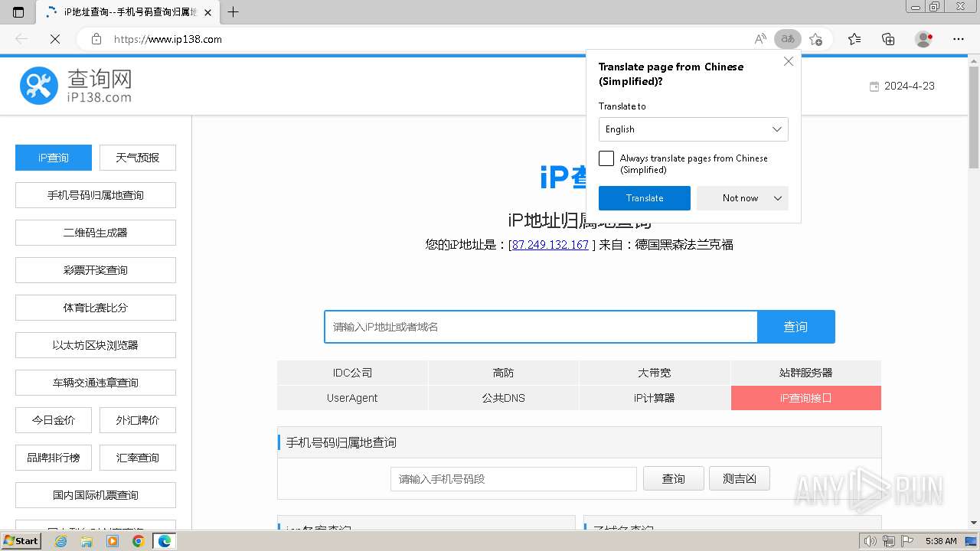Image resolution: width=980 pixels, height=551 pixels.
Task: Open the 大带宽 link
Action: point(655,373)
